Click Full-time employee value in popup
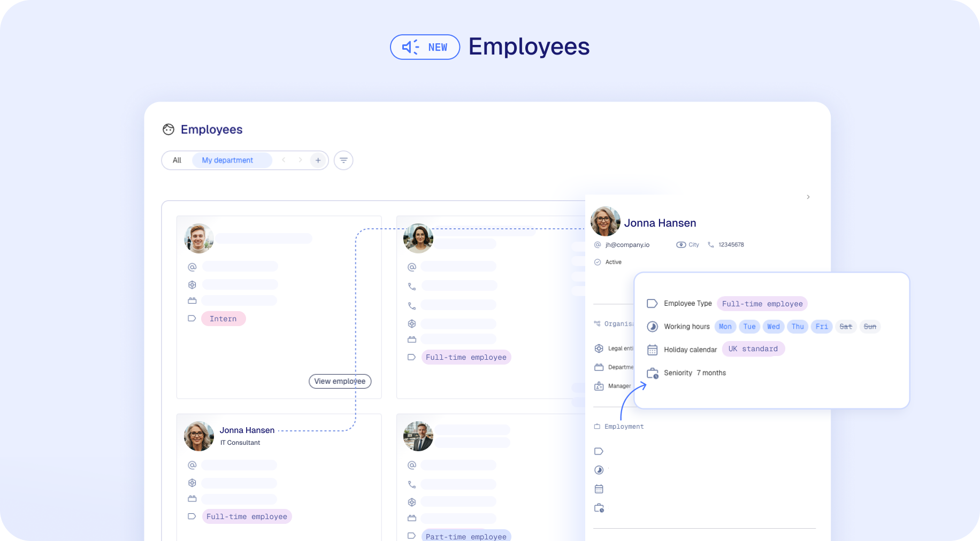The width and height of the screenshot is (980, 541). coord(762,304)
